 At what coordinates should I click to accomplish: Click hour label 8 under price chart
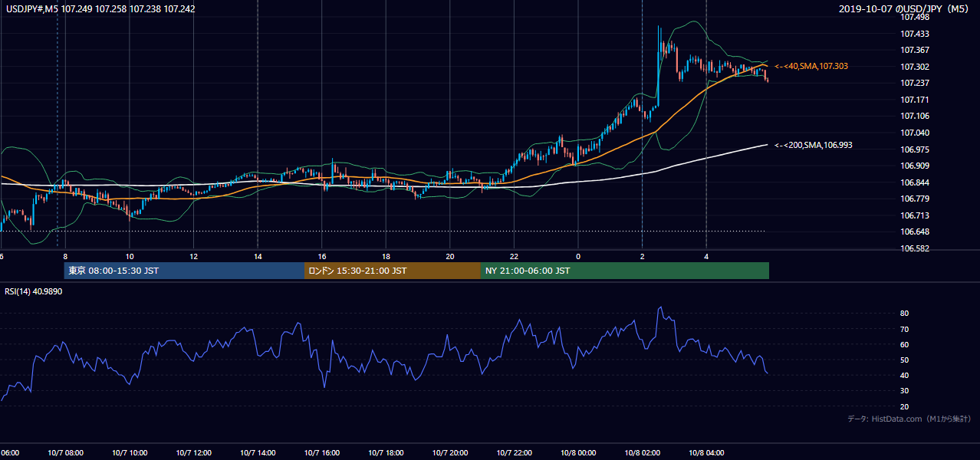pos(65,257)
